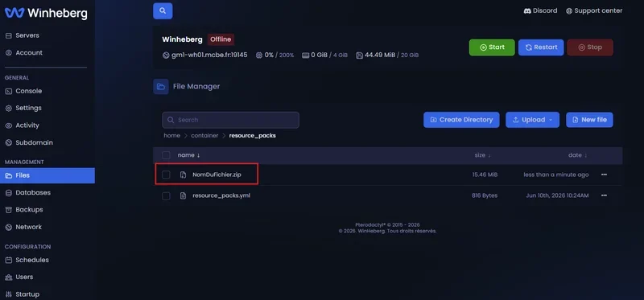Click server address gm1-wh01.mcbe.fr:19145

coord(209,55)
